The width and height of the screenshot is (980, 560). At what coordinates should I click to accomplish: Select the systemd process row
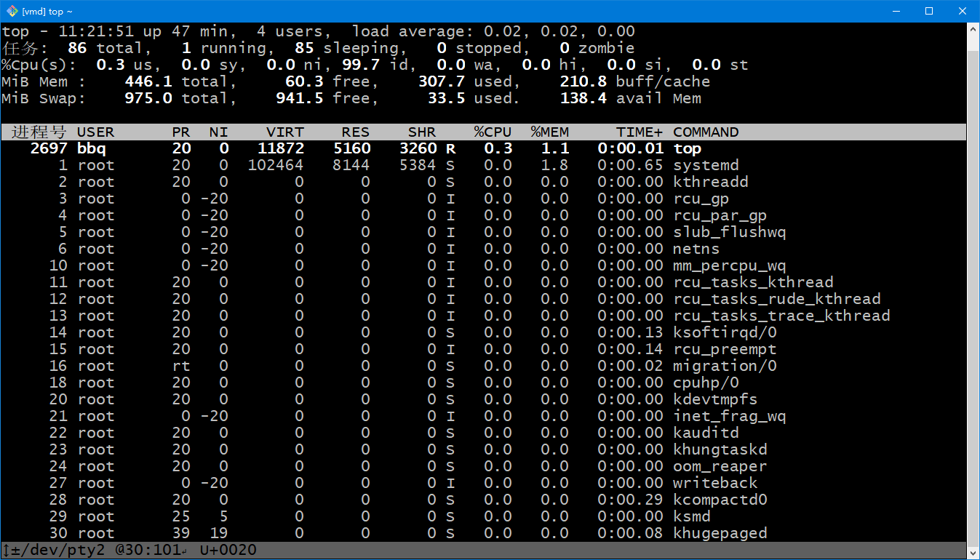pos(706,166)
